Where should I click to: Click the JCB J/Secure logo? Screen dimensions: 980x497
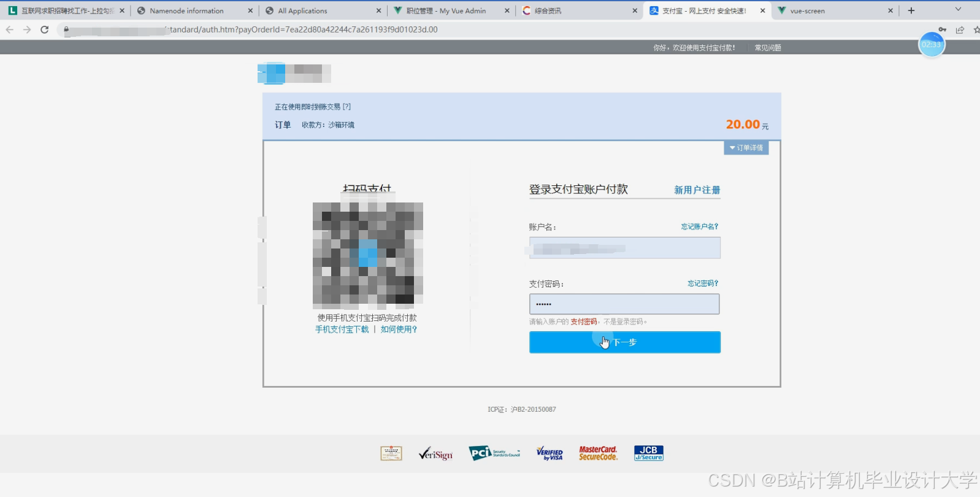pyautogui.click(x=649, y=453)
